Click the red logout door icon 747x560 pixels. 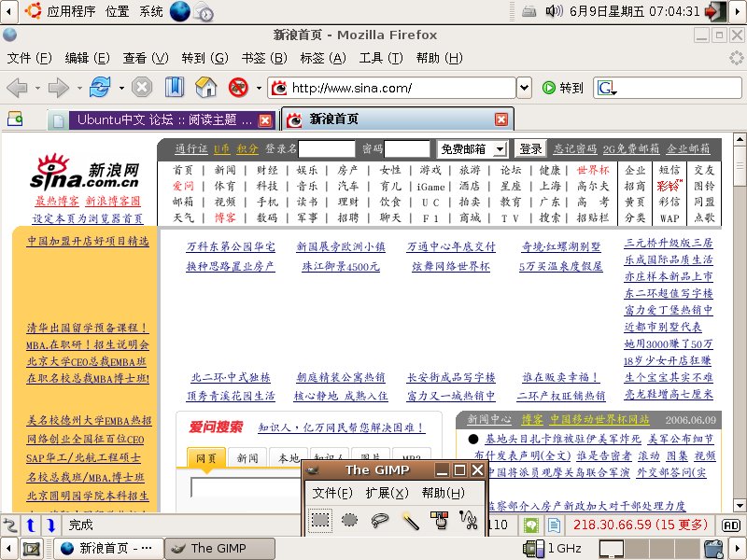coord(716,11)
